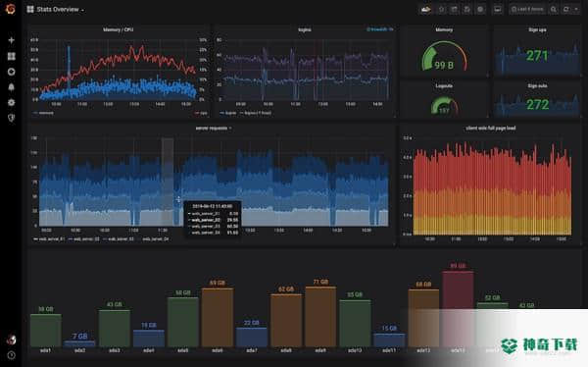
Task: Click the Grafana logo in the sidebar
Action: pos(11,8)
